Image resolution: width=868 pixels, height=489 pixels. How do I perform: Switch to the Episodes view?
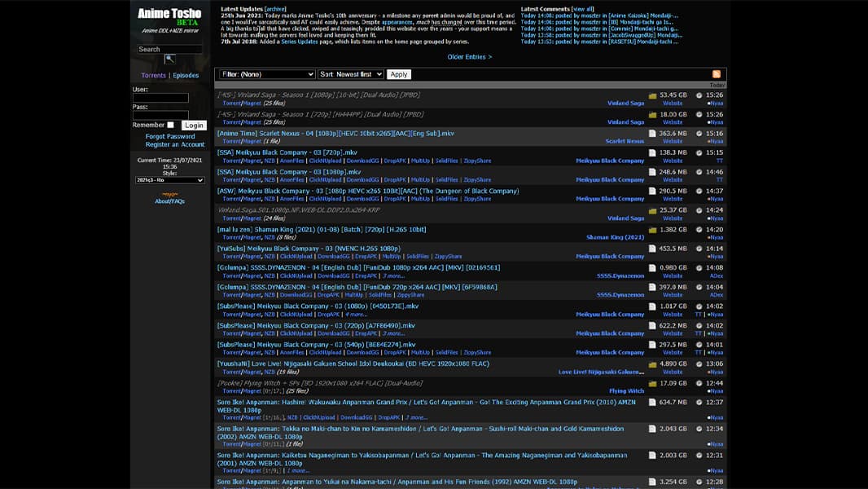pos(186,75)
